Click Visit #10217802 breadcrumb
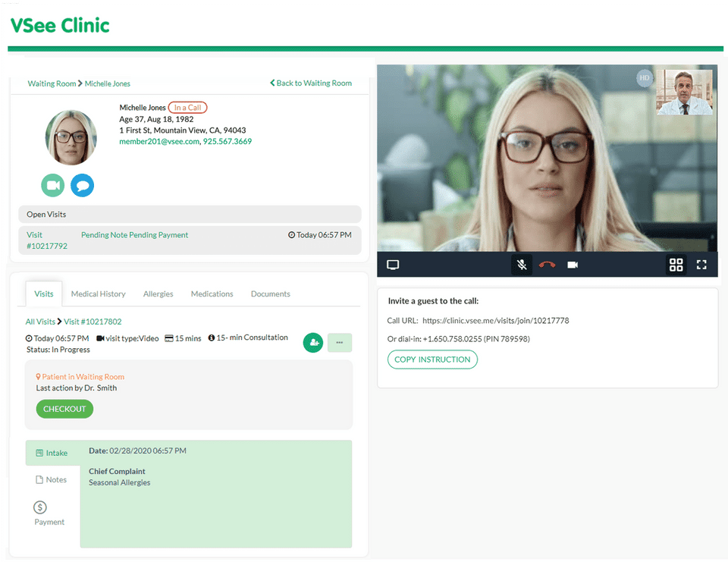 point(93,322)
